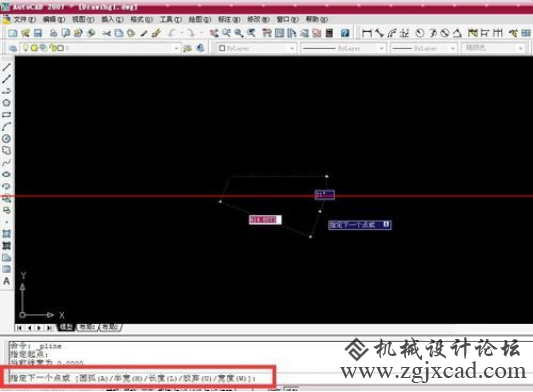The width and height of the screenshot is (533, 392).
Task: Select the Region tool
Action: pos(6,258)
